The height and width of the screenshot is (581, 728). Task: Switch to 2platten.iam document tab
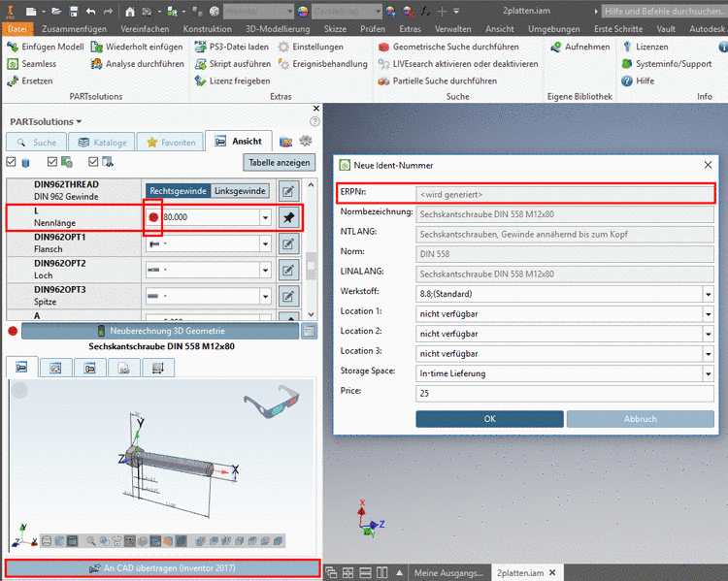pyautogui.click(x=525, y=572)
